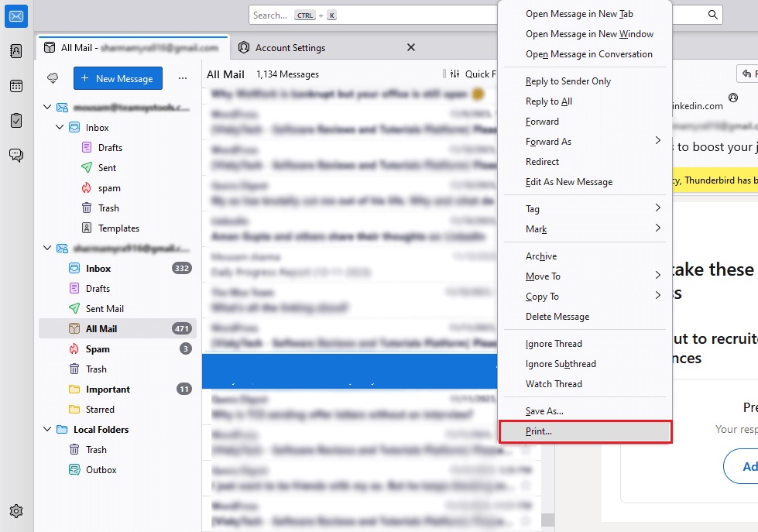Select Open Message in New Tab
Screen dimensions: 758x532
(x=585, y=14)
